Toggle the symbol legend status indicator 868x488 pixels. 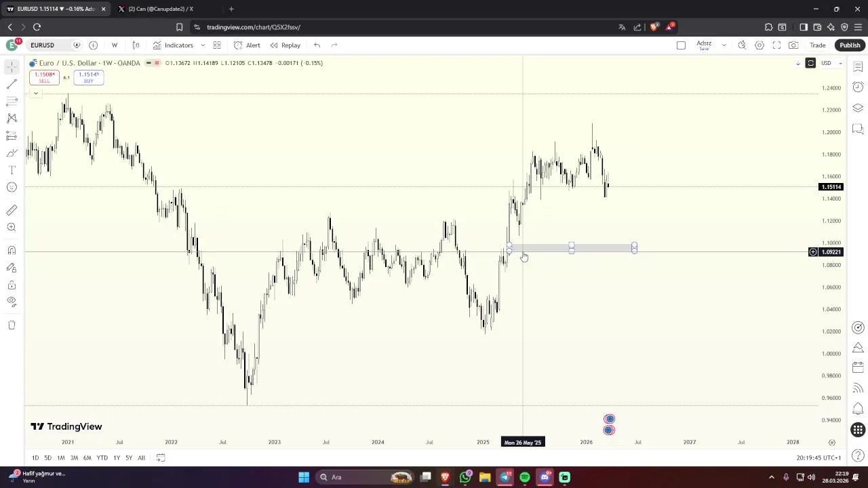[x=153, y=63]
